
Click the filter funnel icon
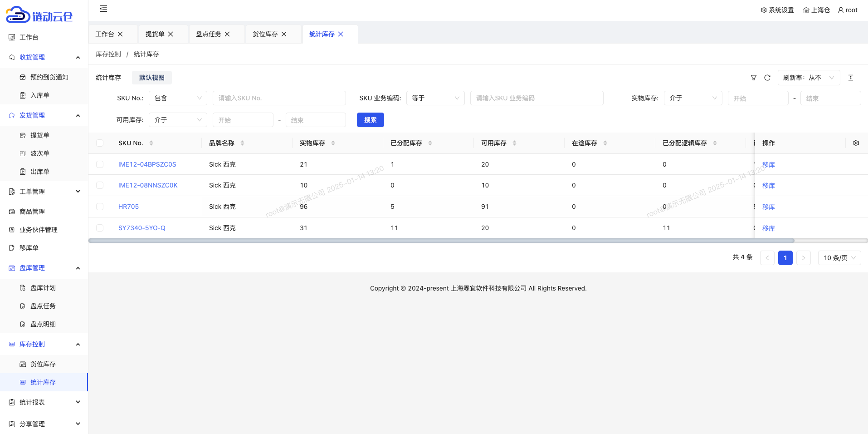753,78
